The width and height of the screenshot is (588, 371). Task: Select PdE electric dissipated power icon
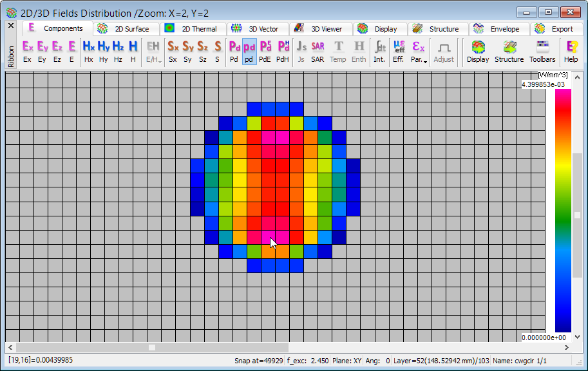click(265, 52)
